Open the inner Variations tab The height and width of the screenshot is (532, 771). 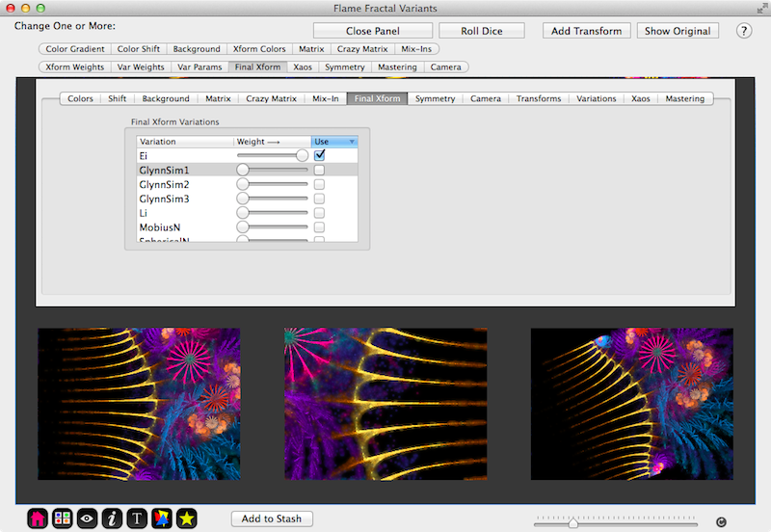597,98
